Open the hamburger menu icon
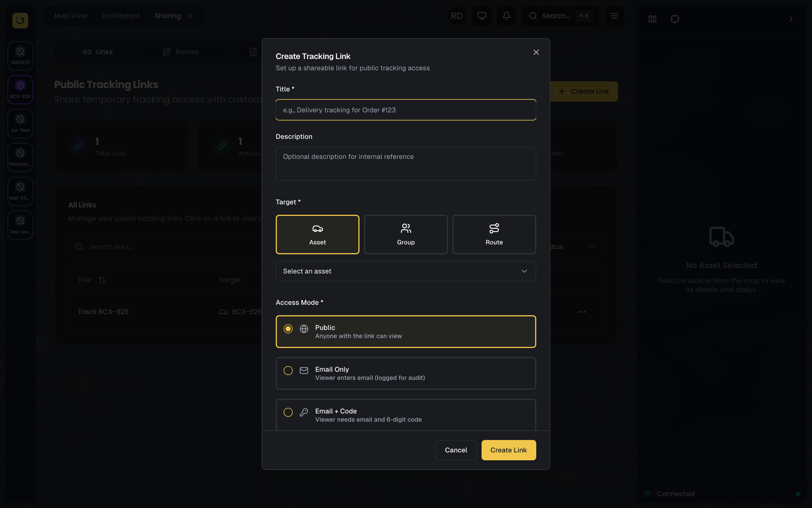 [x=614, y=16]
